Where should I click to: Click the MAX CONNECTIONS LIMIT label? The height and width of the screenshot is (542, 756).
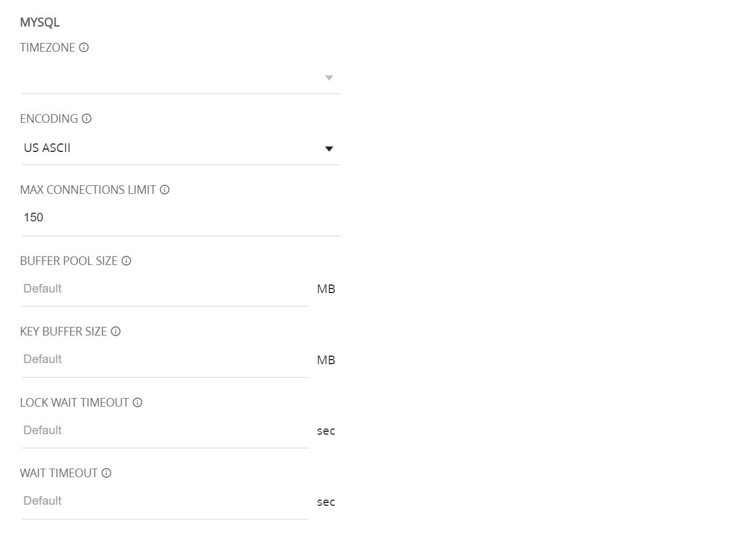[88, 190]
